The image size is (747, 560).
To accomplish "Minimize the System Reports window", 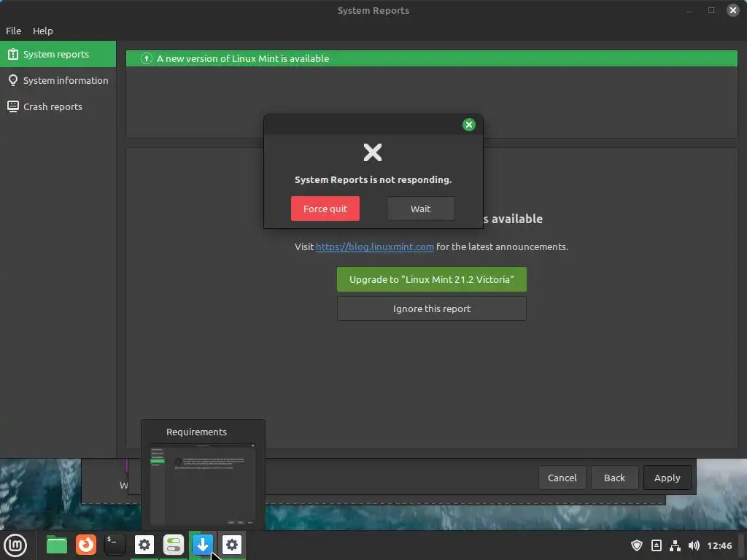I will point(689,10).
